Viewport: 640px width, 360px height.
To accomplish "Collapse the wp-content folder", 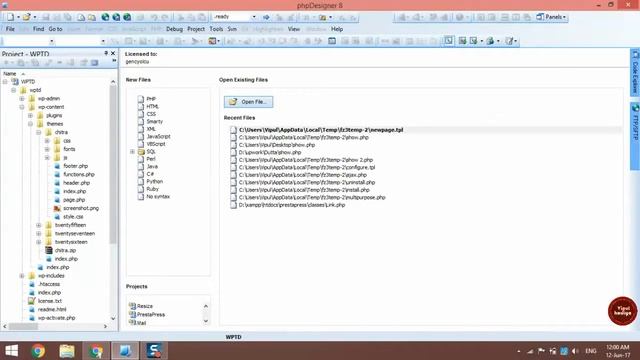I will 22,107.
